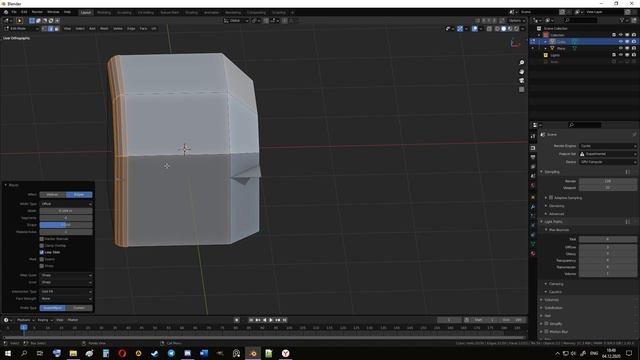Click the bevel Segments field
The image size is (640, 360).
tap(66, 218)
